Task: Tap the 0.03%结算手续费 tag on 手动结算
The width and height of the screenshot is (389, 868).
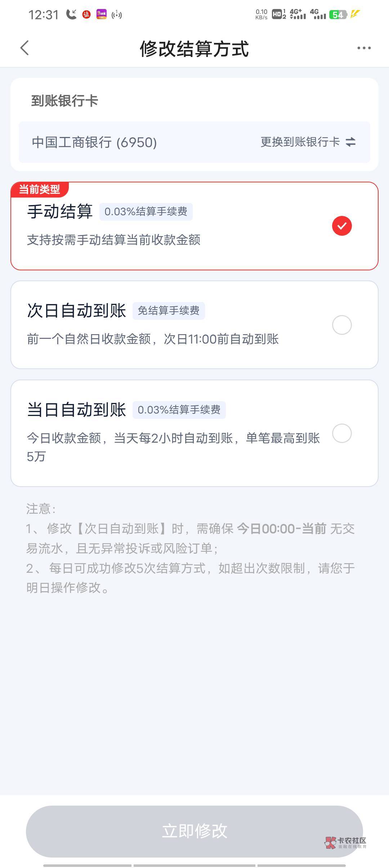Action: [x=146, y=212]
